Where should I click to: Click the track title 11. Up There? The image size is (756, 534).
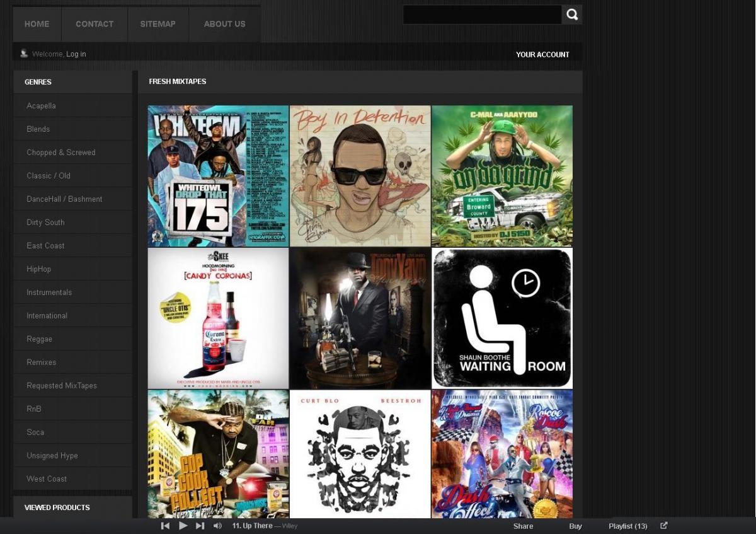point(252,526)
